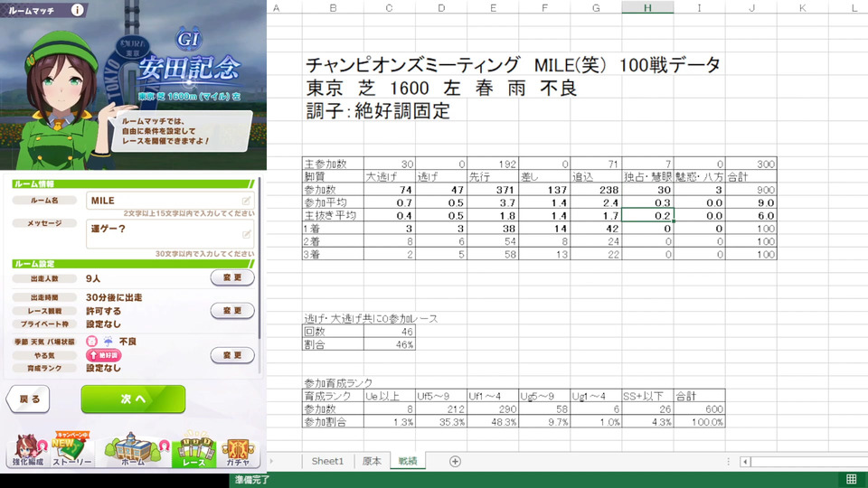Select the 回数 46 cell
The image size is (868, 488).
click(389, 332)
